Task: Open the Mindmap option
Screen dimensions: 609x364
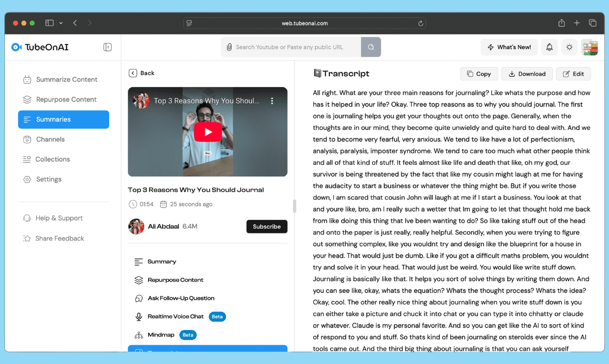Action: coord(208,335)
